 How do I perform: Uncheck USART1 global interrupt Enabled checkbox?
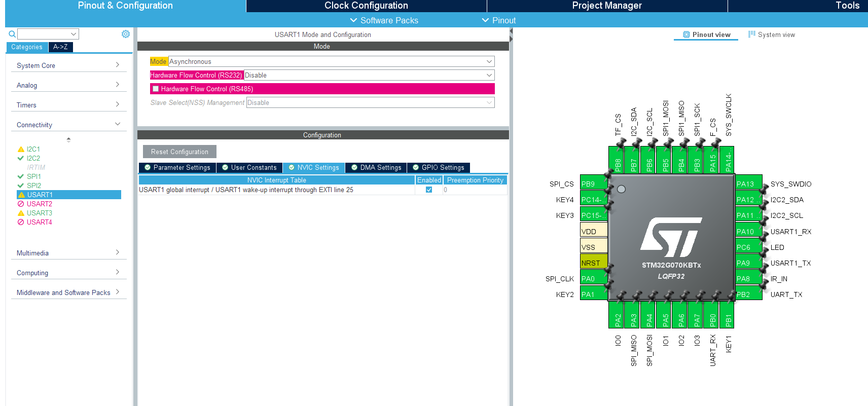click(429, 190)
